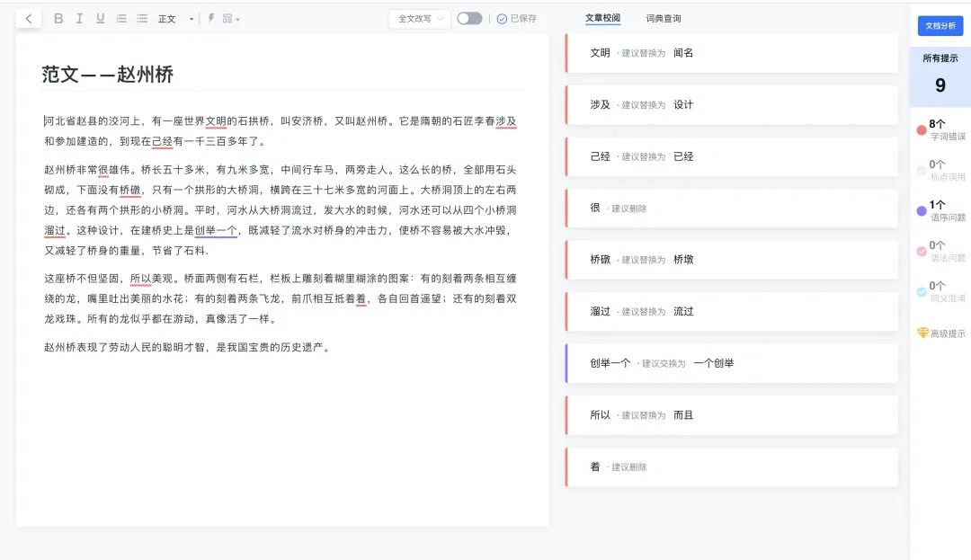The image size is (971, 560).
Task: Click the ordered list icon
Action: pos(120,18)
